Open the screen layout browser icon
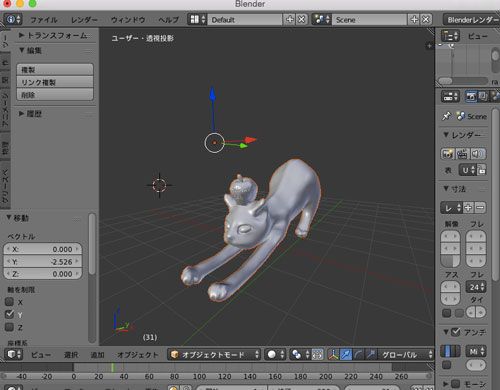 coord(197,19)
